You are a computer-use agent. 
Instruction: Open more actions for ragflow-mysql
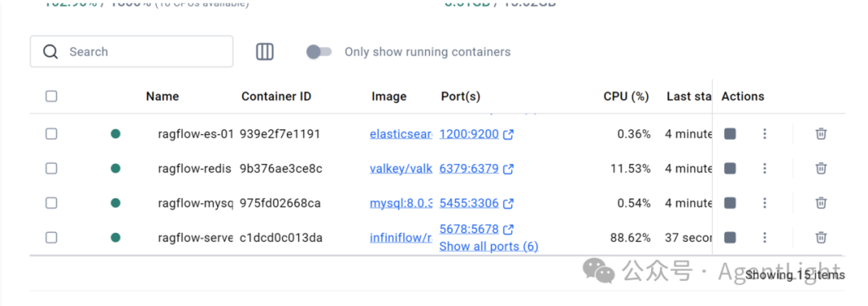point(764,203)
